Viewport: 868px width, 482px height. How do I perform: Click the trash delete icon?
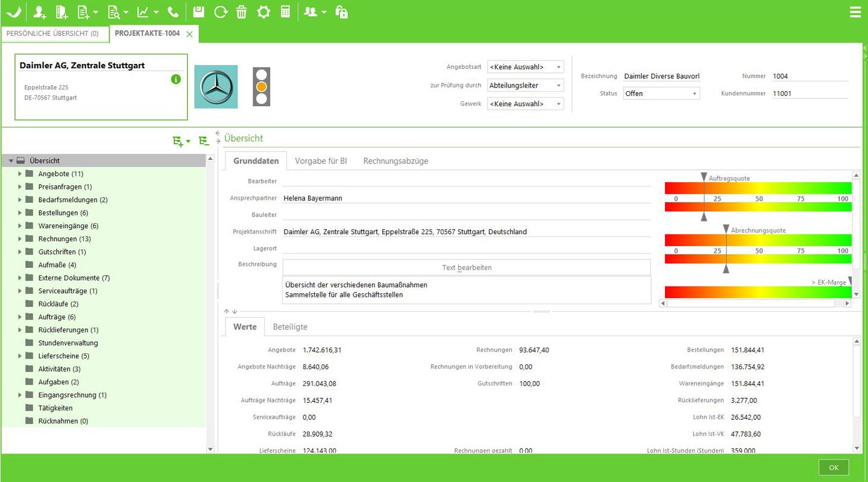coord(242,12)
